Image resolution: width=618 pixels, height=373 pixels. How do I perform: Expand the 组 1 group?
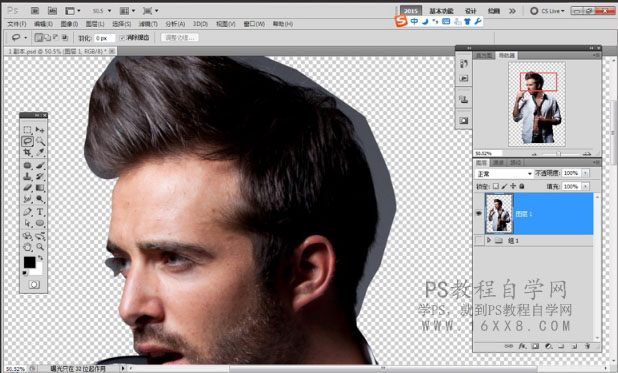tap(489, 240)
